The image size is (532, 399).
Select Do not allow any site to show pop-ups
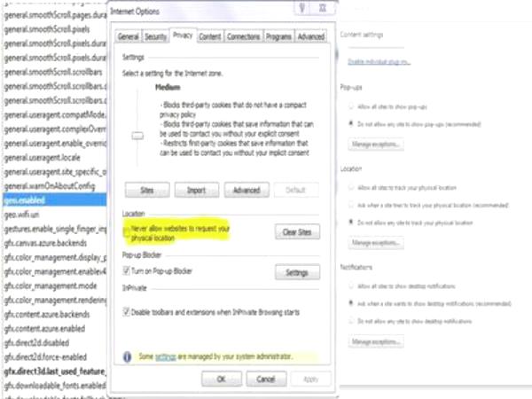coord(351,124)
